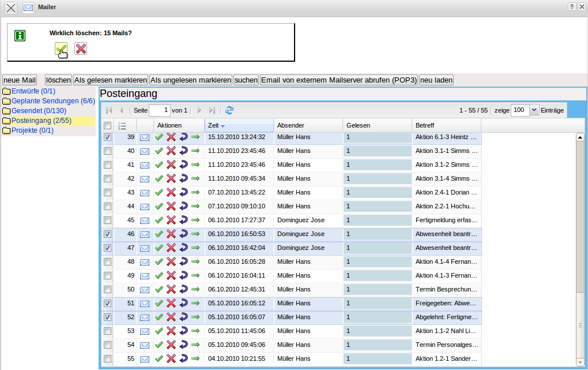Check the checkbox for row 43
The image size is (588, 370).
pos(107,192)
